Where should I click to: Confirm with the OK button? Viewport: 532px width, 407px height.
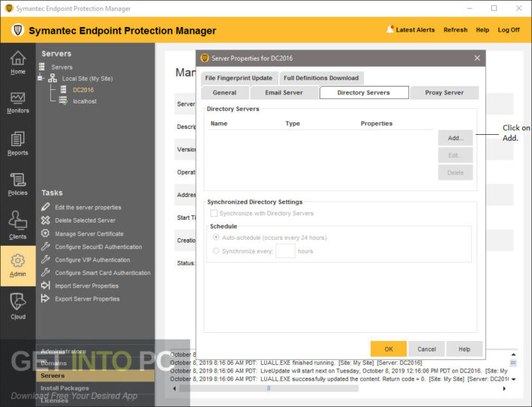point(389,349)
